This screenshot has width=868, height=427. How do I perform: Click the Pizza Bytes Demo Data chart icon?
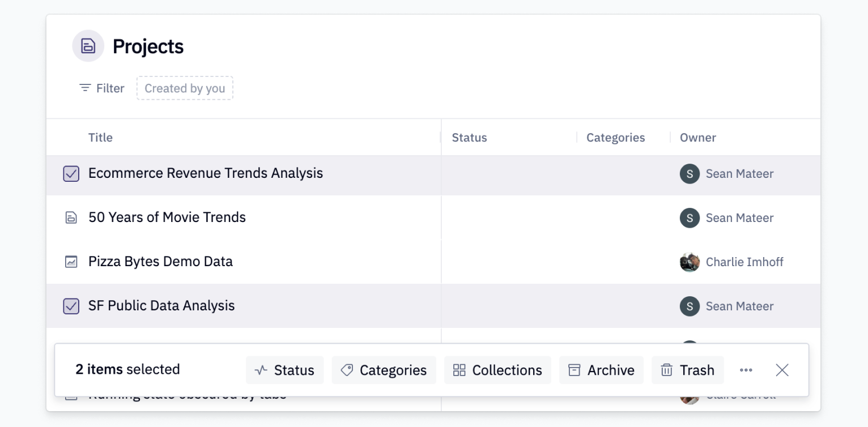click(71, 262)
